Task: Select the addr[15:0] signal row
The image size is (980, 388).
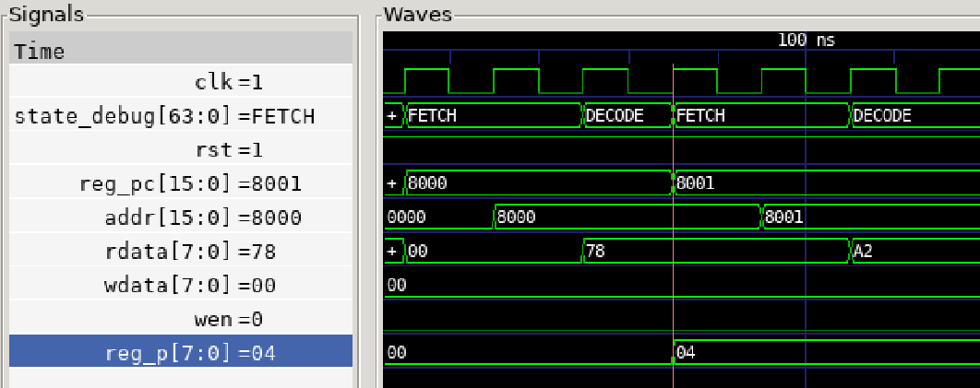Action: pyautogui.click(x=181, y=218)
